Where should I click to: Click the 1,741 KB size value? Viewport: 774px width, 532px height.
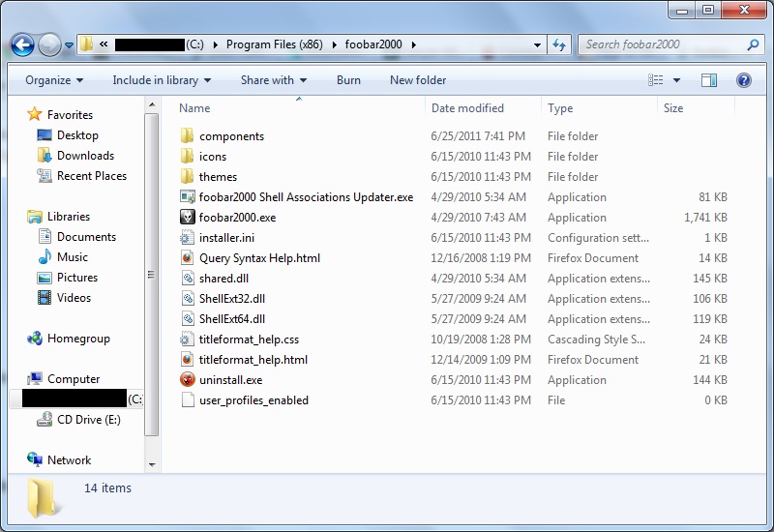click(x=705, y=217)
